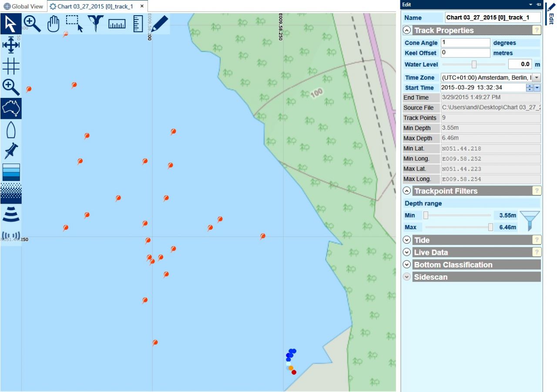This screenshot has width=557, height=392.
Task: Click the Cone Angle input field
Action: 465,43
